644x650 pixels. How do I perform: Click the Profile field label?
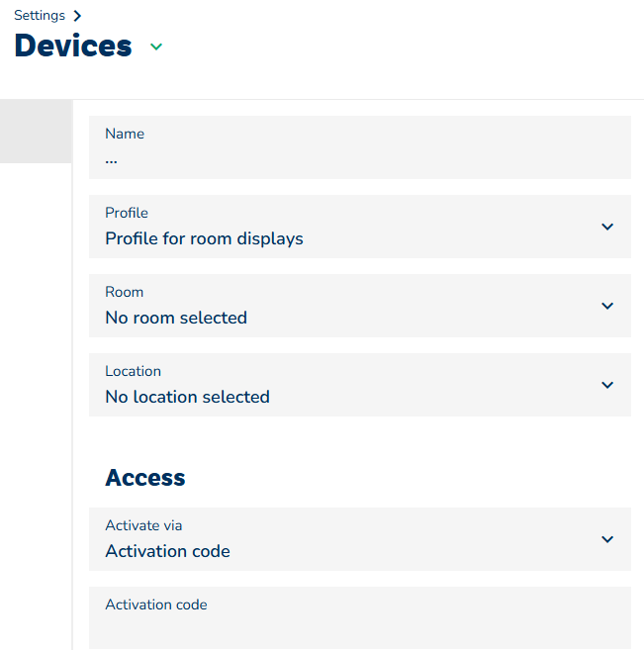click(x=127, y=213)
